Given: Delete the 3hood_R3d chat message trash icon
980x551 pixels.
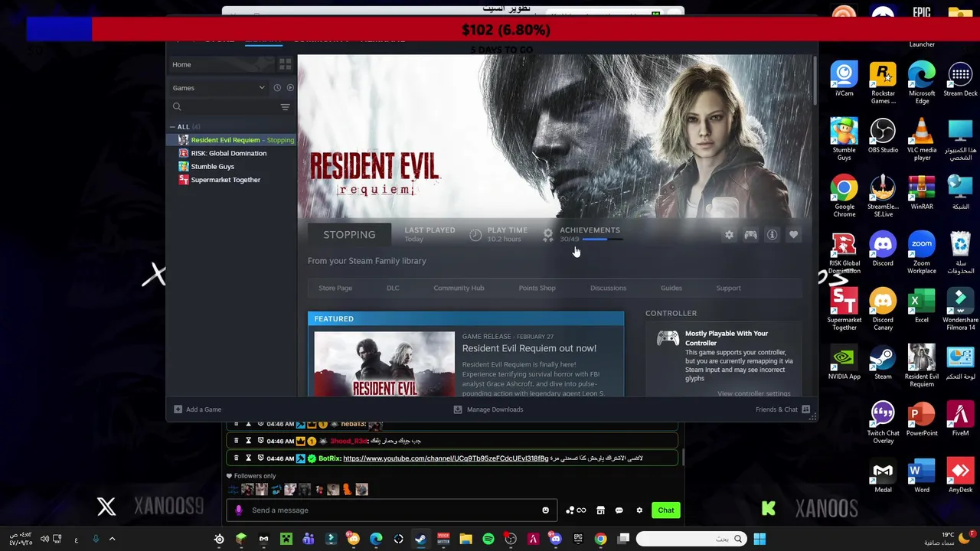Looking at the screenshot, I should coord(237,441).
